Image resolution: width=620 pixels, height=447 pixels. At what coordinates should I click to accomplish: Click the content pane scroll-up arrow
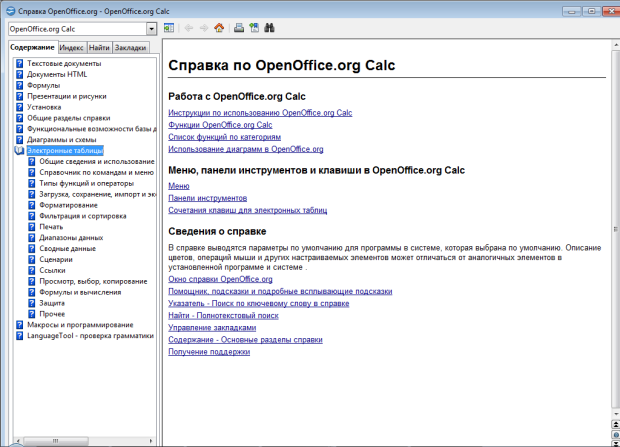point(616,45)
